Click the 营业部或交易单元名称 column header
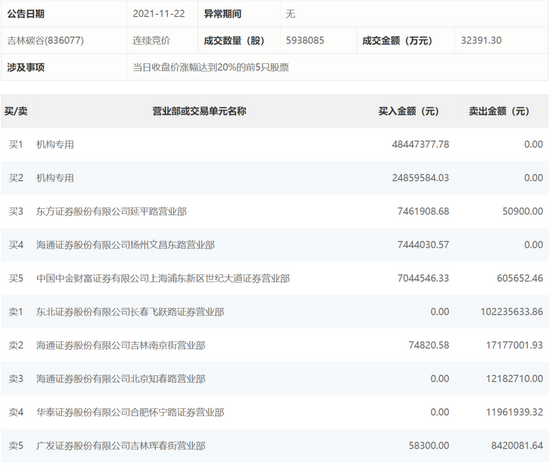 [x=199, y=111]
